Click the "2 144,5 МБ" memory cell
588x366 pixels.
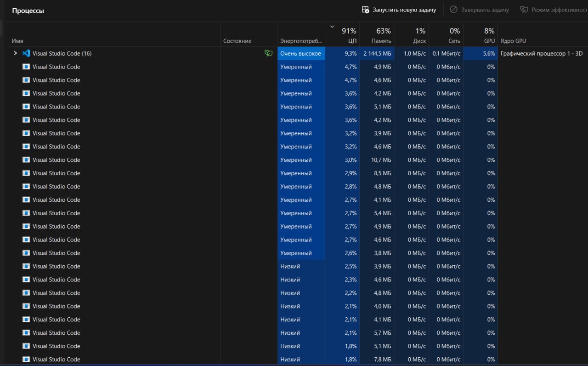pyautogui.click(x=377, y=53)
